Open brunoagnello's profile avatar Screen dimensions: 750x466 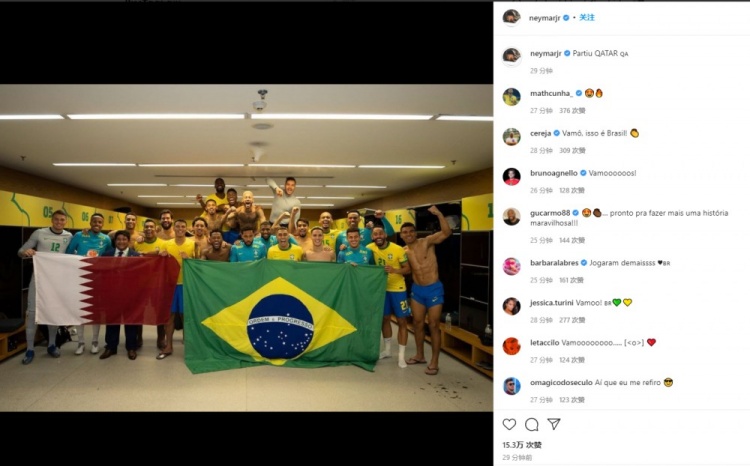click(x=511, y=177)
